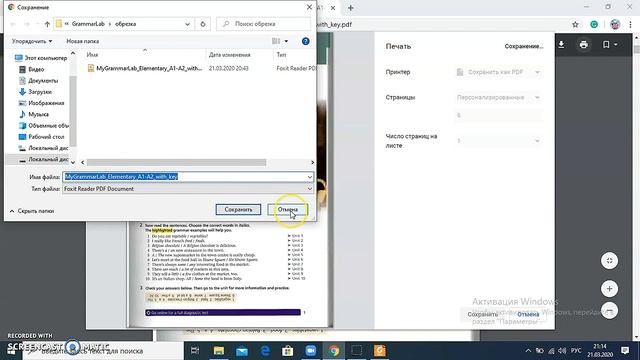Open the file type dropdown Foxit Reader PDF
The width and height of the screenshot is (640, 360).
pos(188,189)
